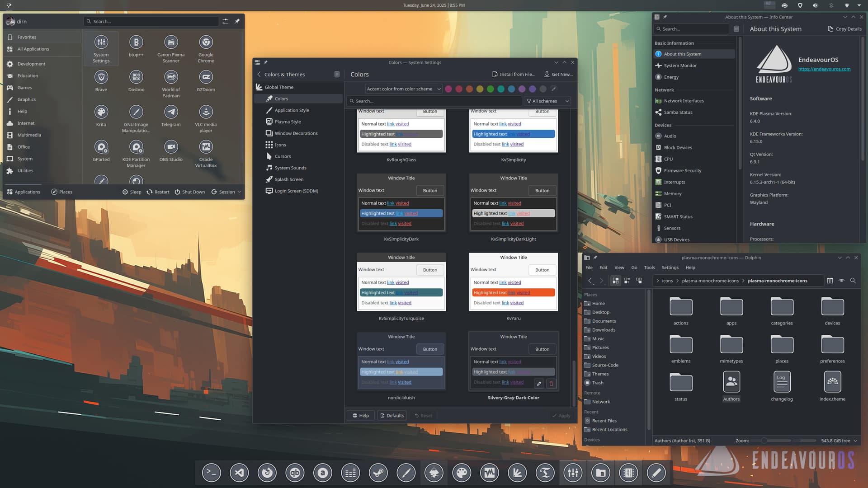This screenshot has width=868, height=488.
Task: Click the edit pencil on Silvery-Gray-Dark-Color scheme
Action: [539, 384]
